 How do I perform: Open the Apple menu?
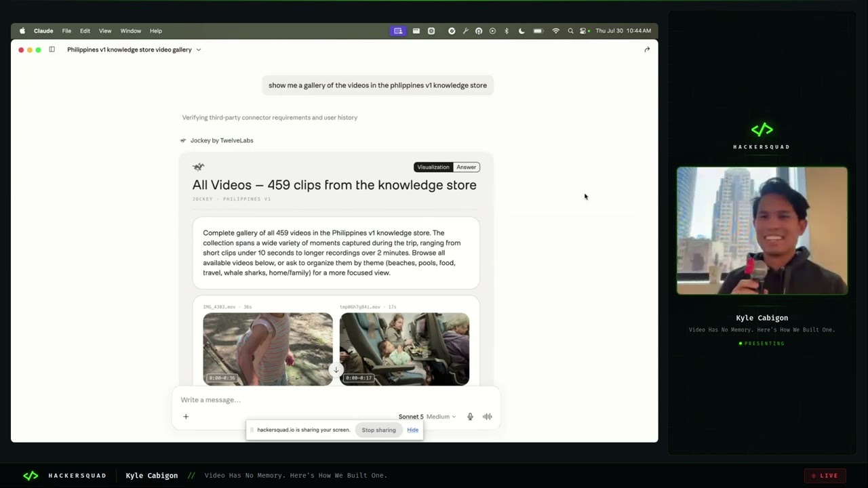22,30
